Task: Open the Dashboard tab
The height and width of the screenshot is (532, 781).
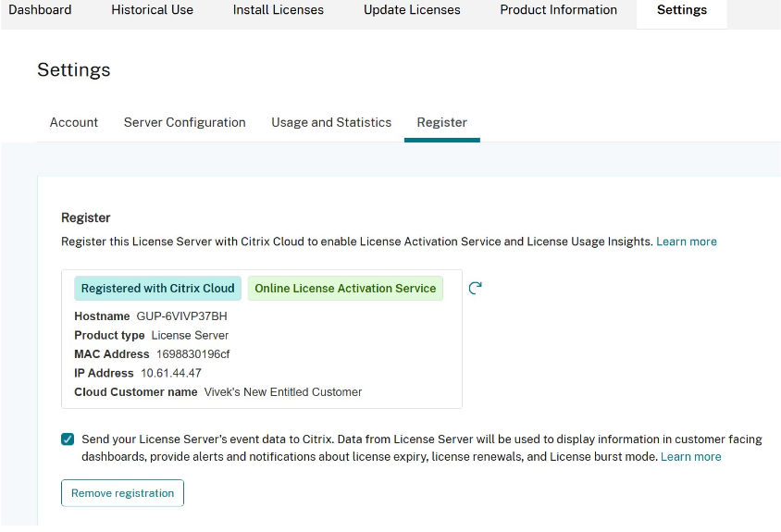Action: tap(40, 10)
